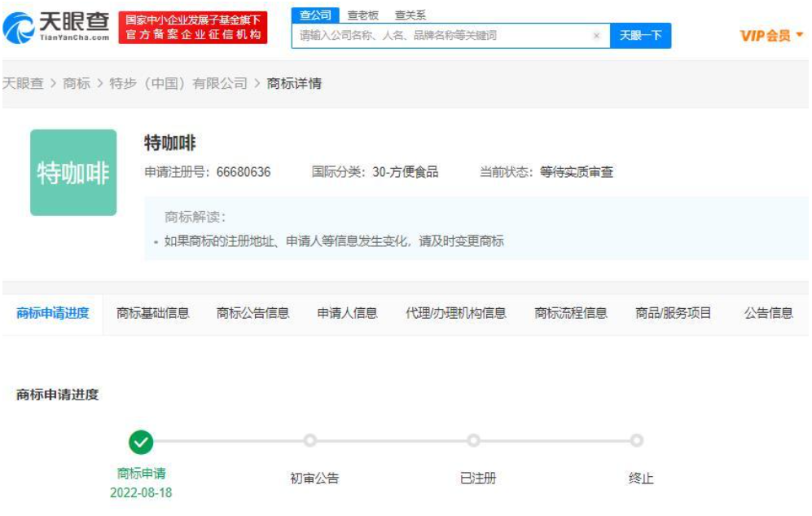Click the 已注册 step label
812x516 pixels.
478,479
